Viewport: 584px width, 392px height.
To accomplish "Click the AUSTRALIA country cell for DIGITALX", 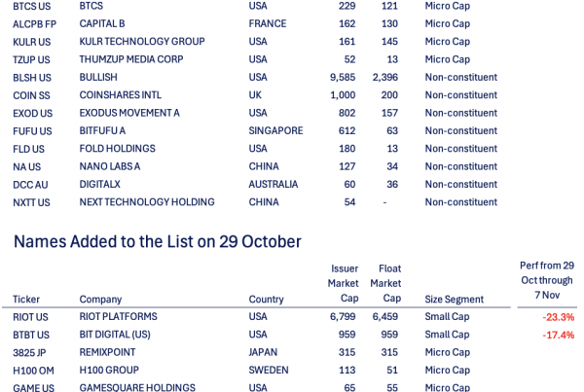I will [x=274, y=184].
